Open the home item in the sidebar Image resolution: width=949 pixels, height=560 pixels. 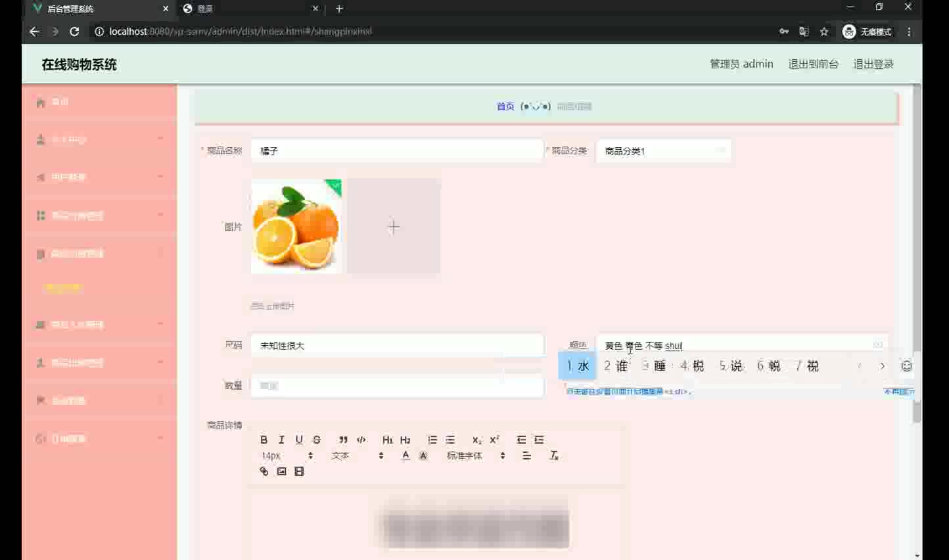(99, 102)
